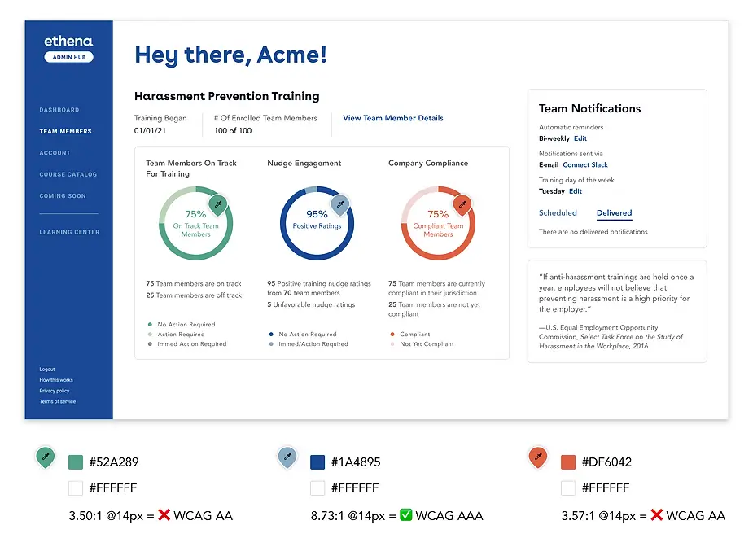Click the green #52A289 color swatch
The image size is (753, 560).
click(x=76, y=462)
